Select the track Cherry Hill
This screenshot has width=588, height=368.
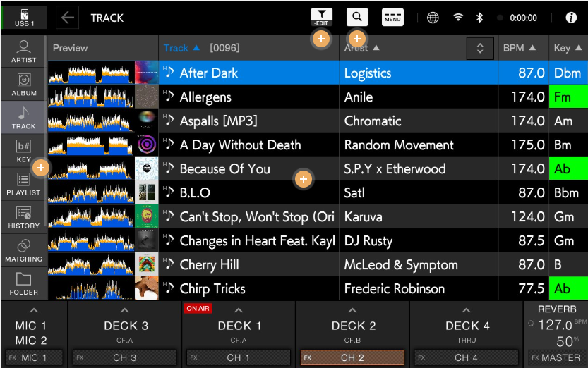pos(248,265)
